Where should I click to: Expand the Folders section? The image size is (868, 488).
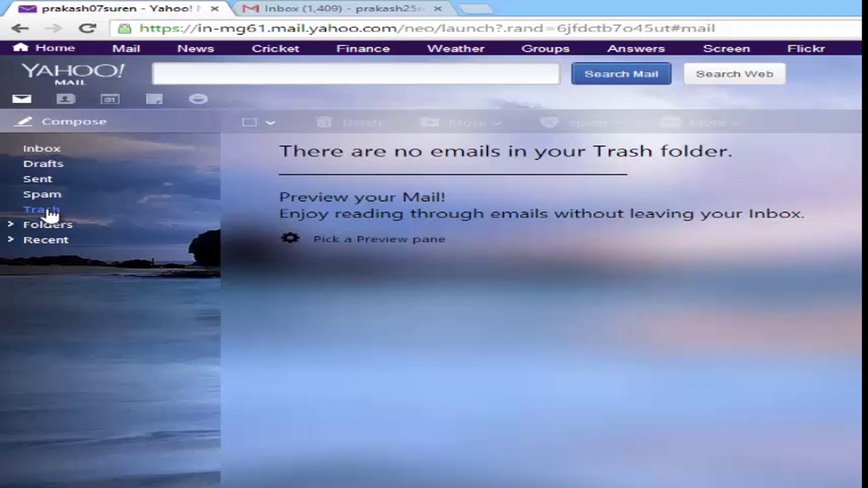[x=11, y=224]
